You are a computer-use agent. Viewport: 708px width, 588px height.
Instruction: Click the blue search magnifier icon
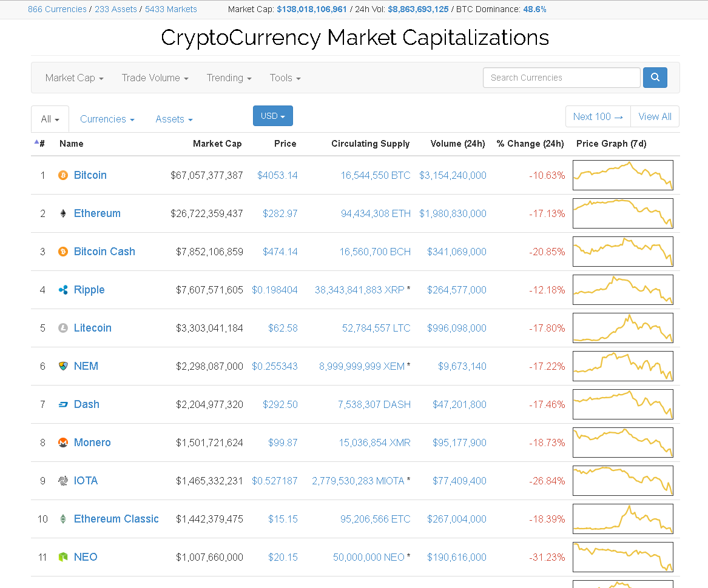tap(655, 78)
